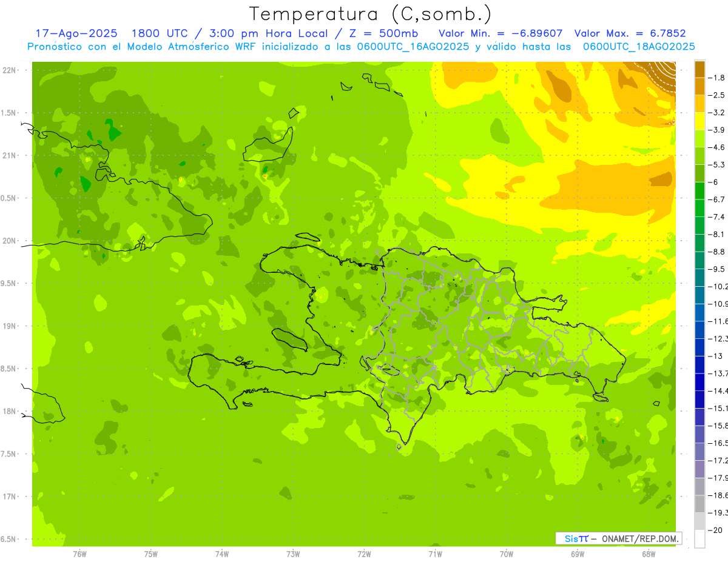728x562 pixels.
Task: Click the '76W' longitude axis label
Action: click(x=79, y=554)
